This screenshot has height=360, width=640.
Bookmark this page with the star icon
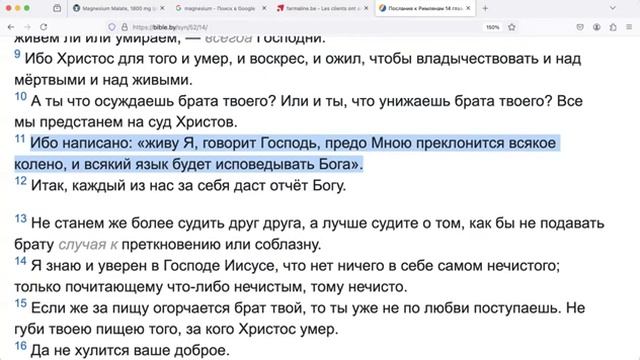(x=512, y=27)
